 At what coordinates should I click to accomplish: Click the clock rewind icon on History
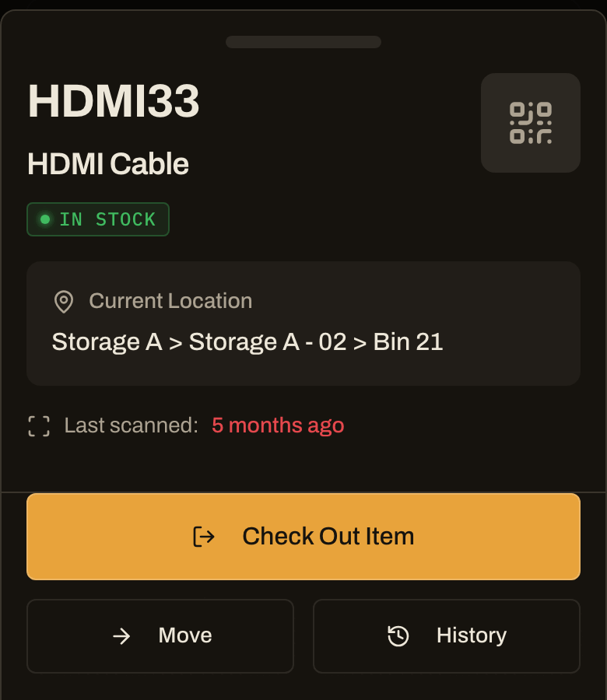click(398, 635)
